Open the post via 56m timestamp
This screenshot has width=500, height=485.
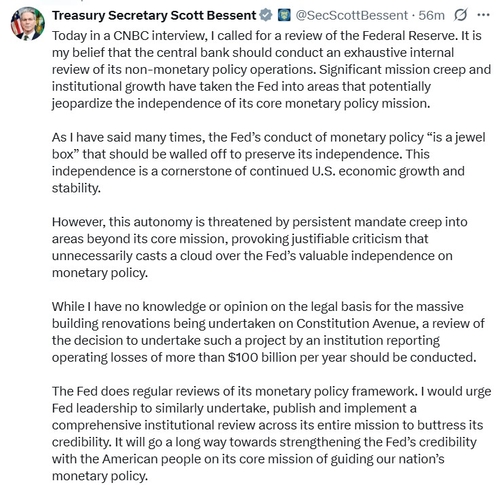coord(431,15)
